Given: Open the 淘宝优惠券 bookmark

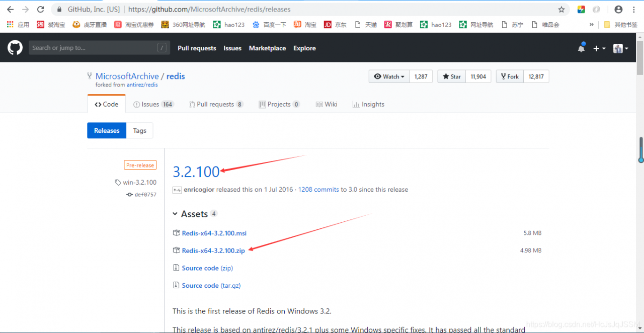Looking at the screenshot, I should click(x=134, y=25).
